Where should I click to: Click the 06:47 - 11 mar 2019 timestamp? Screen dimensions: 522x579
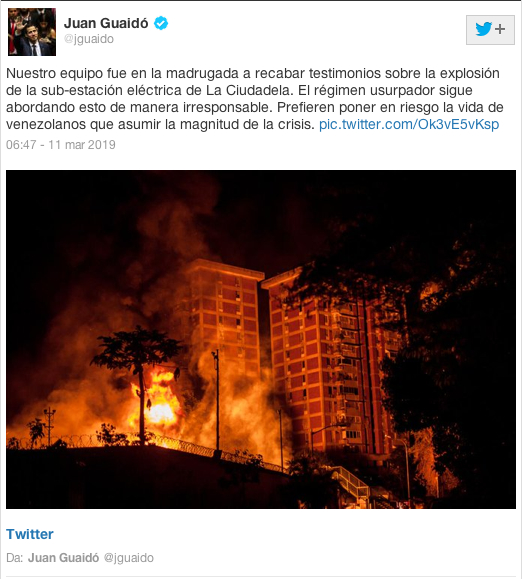(61, 144)
